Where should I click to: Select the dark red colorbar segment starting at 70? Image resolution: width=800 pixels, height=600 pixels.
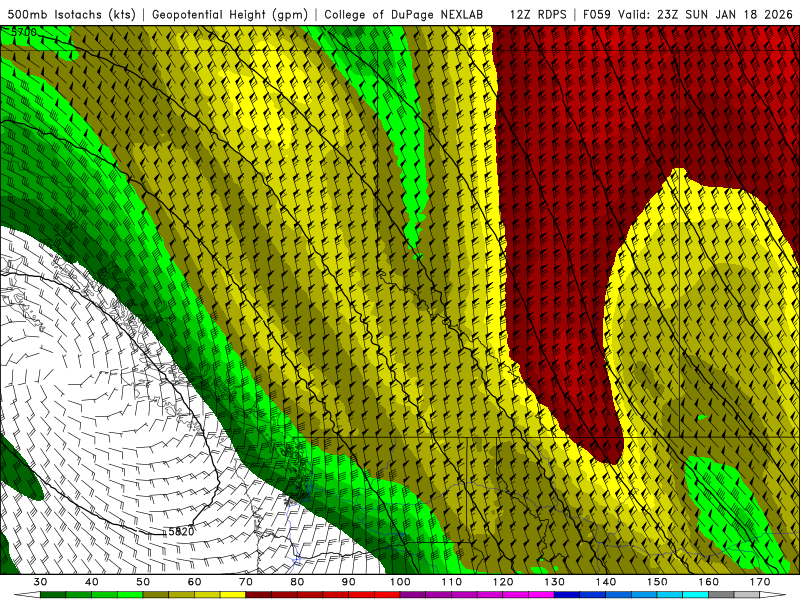[x=259, y=595]
